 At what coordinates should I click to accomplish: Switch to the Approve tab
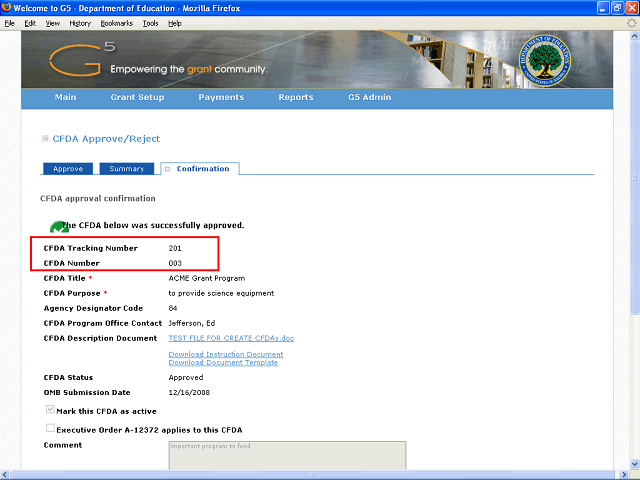[x=68, y=169]
